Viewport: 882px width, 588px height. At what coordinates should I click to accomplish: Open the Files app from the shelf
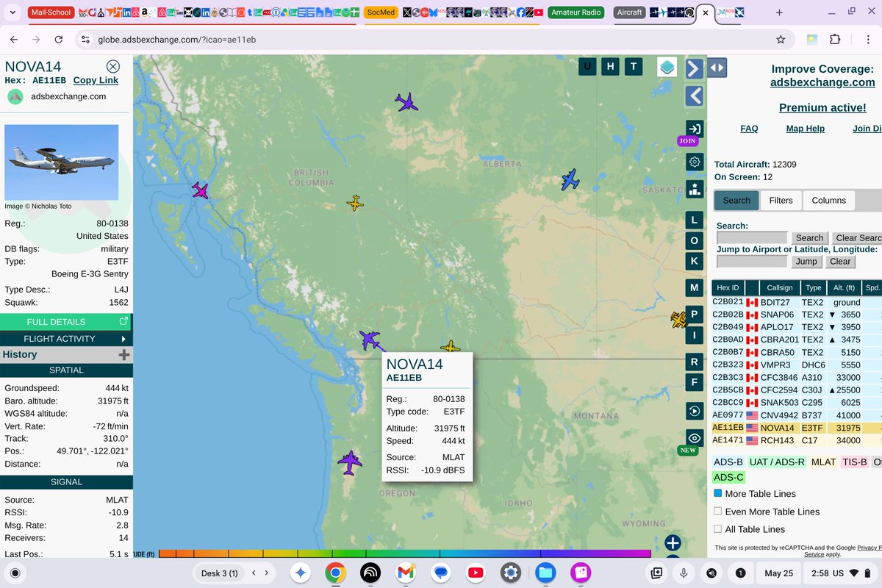545,573
